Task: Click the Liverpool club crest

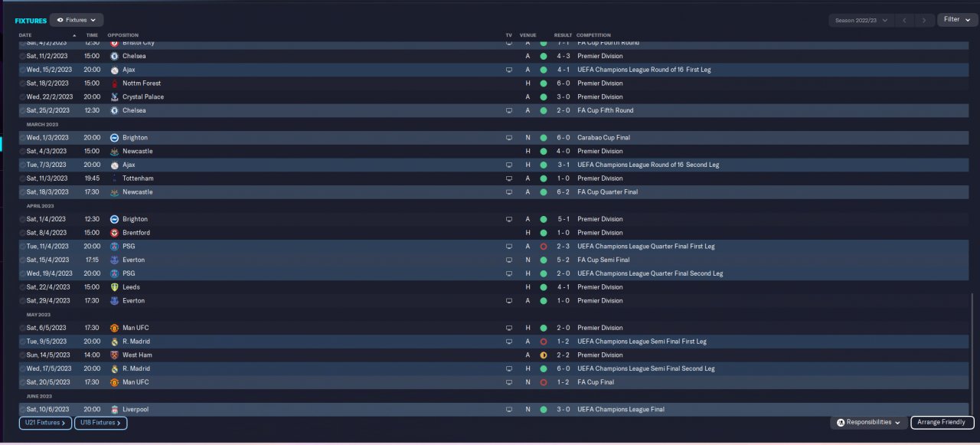Action: 114,410
